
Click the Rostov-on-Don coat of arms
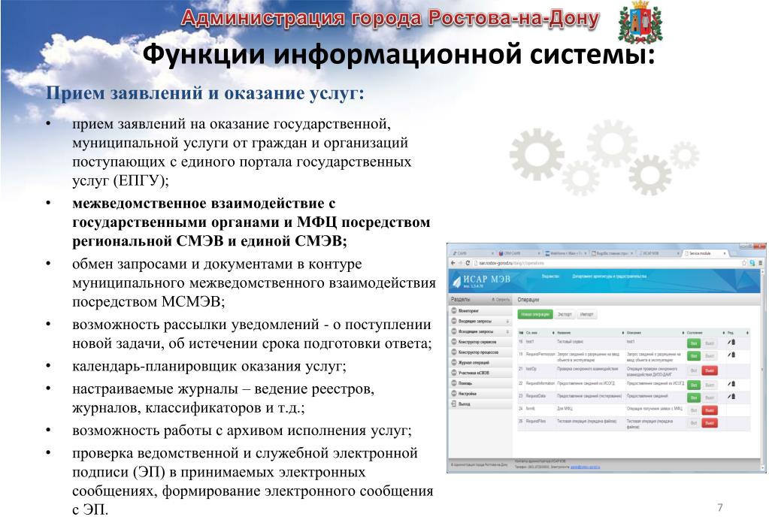(x=640, y=23)
